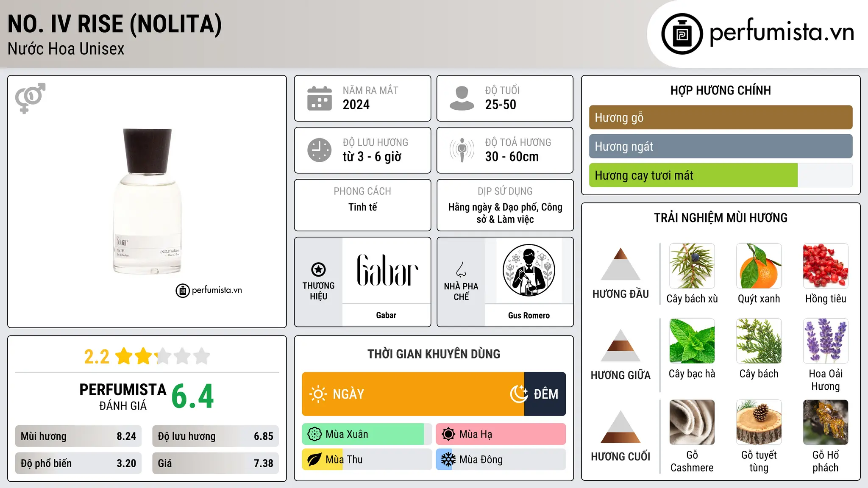Click the nose icon above Nhà pha chế
Screen dimensions: 868x488
[461, 269]
